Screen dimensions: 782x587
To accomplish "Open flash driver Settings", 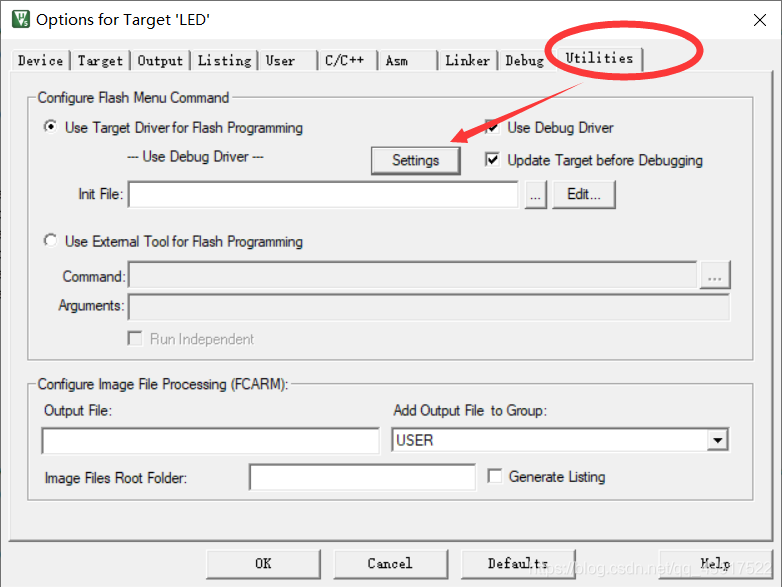I will coord(415,161).
